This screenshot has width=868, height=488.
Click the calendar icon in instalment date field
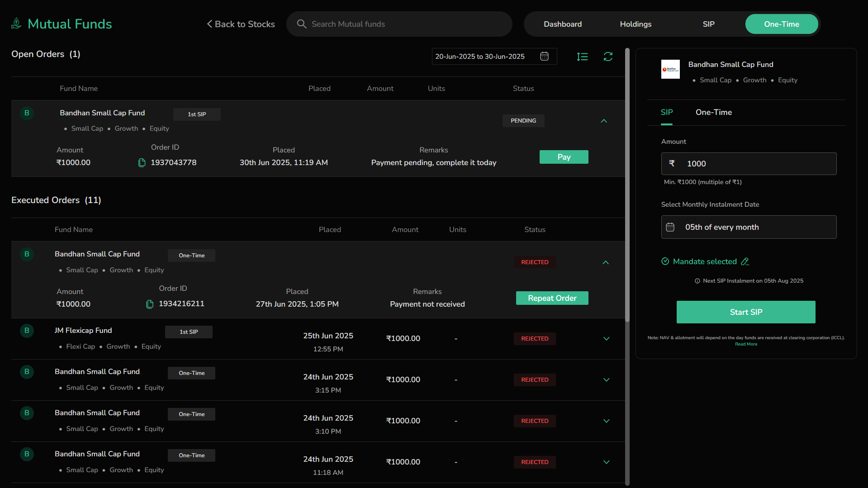(x=670, y=227)
